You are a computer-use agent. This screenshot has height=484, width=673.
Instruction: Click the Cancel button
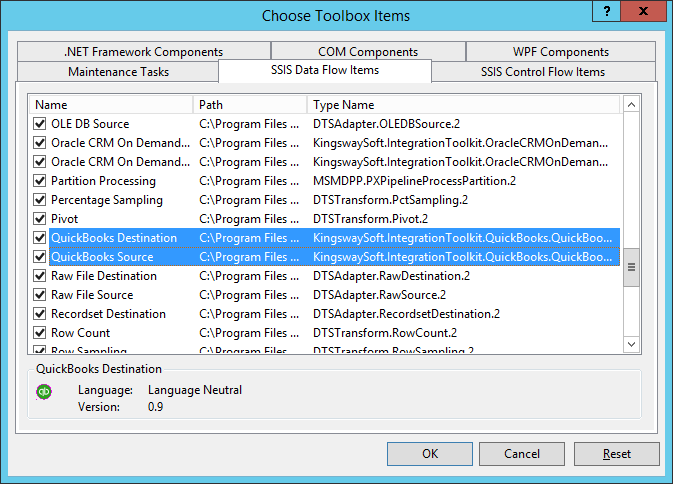521,454
